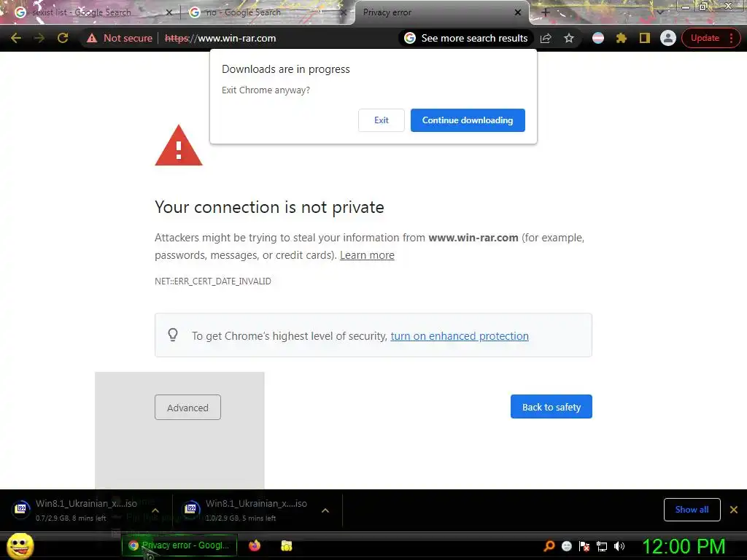Click Show all downloads button
Screen dimensions: 747x560
[x=692, y=510]
